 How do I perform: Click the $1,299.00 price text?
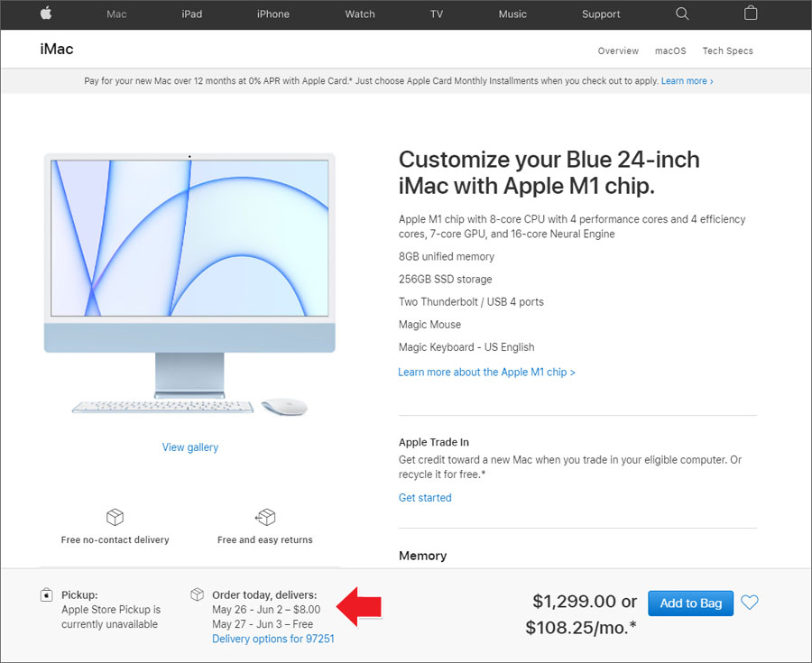click(575, 602)
